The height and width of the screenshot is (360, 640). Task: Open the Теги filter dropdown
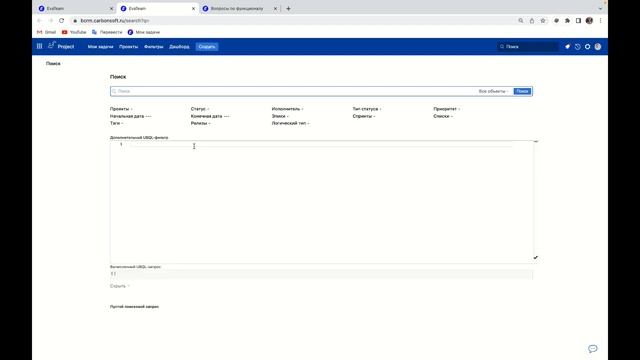(116, 123)
